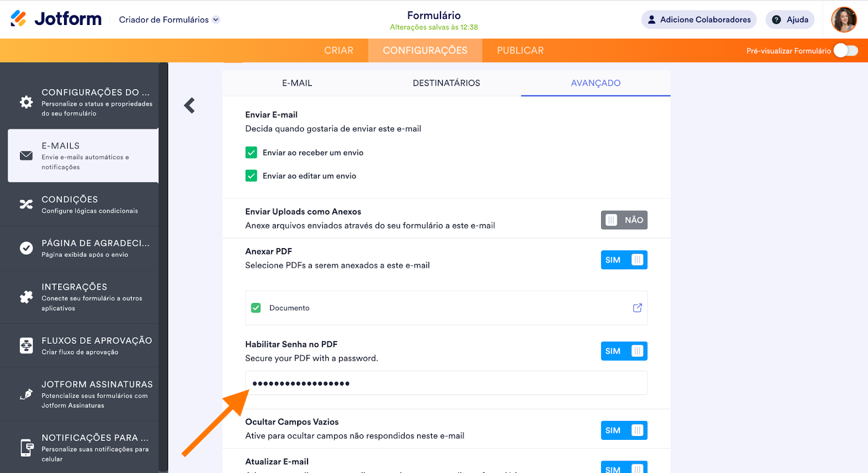
Task: Click the Fluxos de Aprovação icon
Action: (x=26, y=345)
